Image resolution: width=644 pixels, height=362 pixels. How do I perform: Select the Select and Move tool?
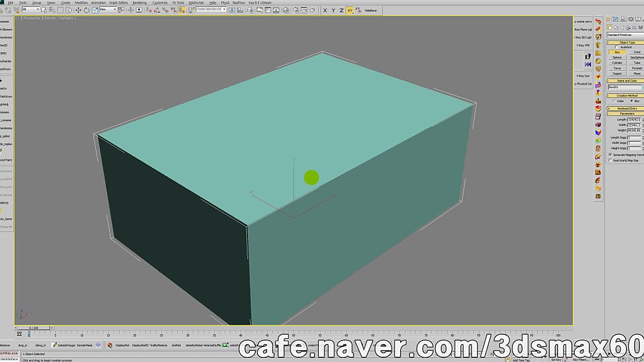coord(78,10)
